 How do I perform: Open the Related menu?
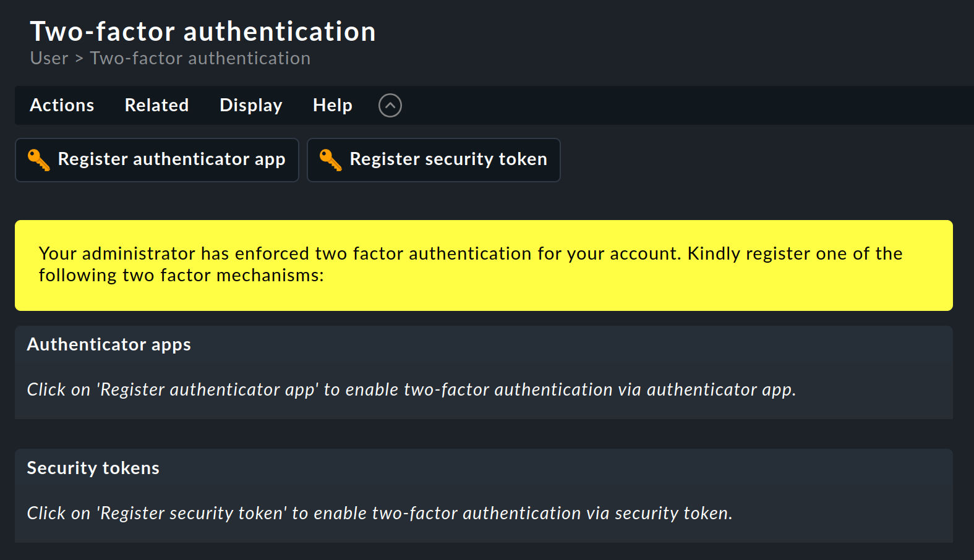[156, 106]
